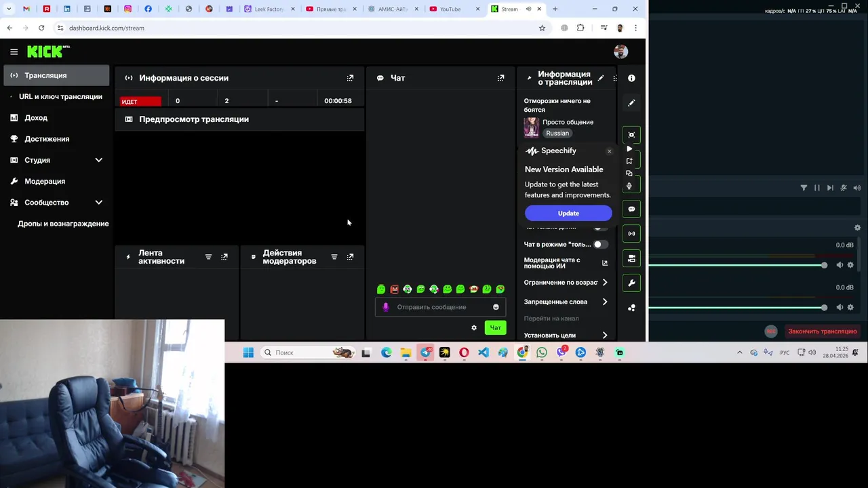The width and height of the screenshot is (868, 488).
Task: Click the focus frame icon in the right toolbar
Action: (631, 135)
